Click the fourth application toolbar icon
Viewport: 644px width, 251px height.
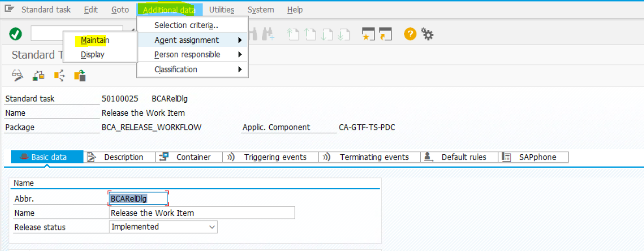tap(80, 76)
